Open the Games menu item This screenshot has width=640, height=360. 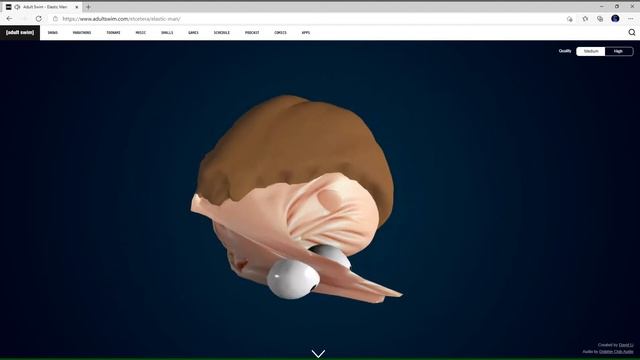(193, 33)
